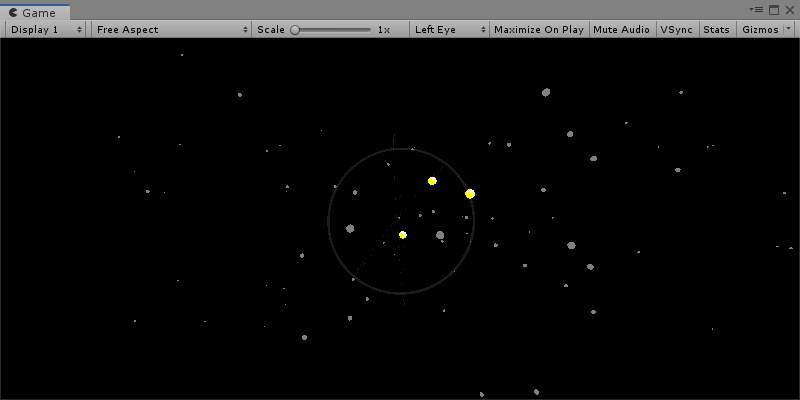
Task: Close the Game panel window
Action: (x=790, y=10)
